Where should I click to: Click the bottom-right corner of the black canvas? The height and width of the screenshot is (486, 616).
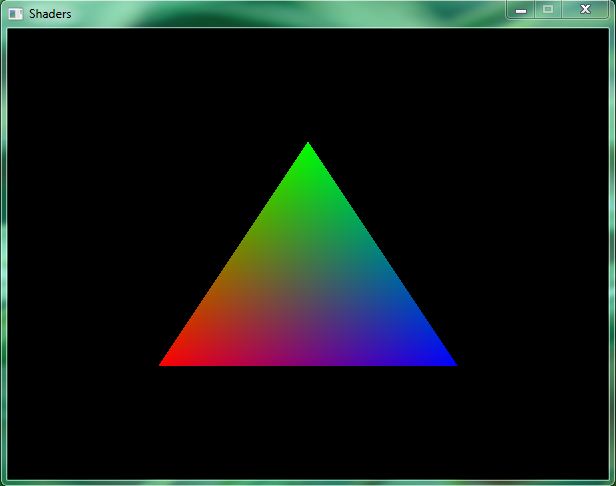(x=605, y=475)
